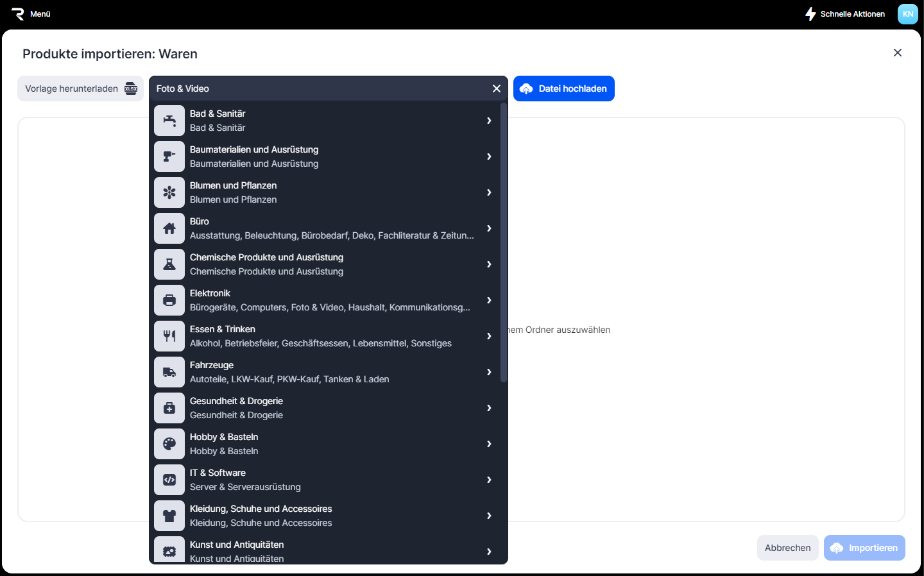Click the flower icon for Blumen und Pflanzen
This screenshot has height=576, width=924.
coord(169,192)
